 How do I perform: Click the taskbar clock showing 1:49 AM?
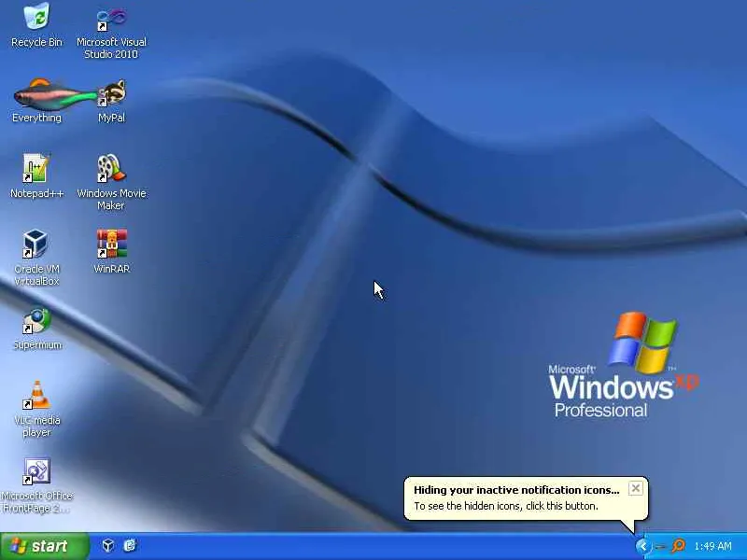pyautogui.click(x=712, y=546)
